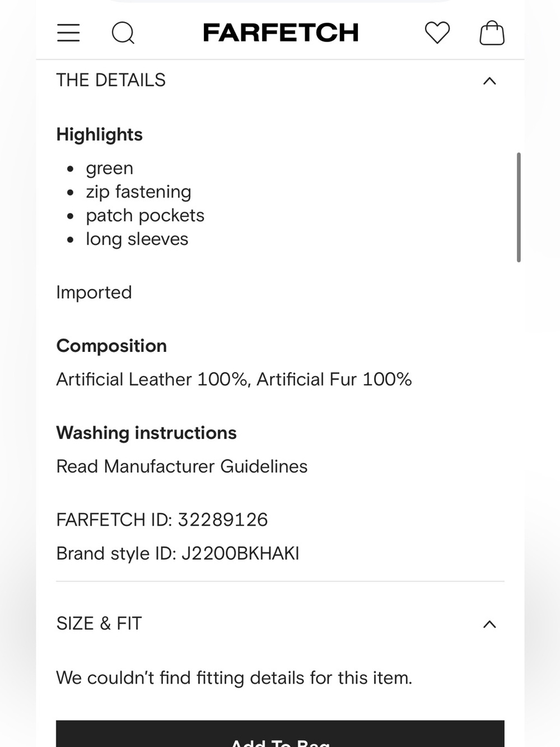
Task: Open the shopping bag icon
Action: [492, 33]
